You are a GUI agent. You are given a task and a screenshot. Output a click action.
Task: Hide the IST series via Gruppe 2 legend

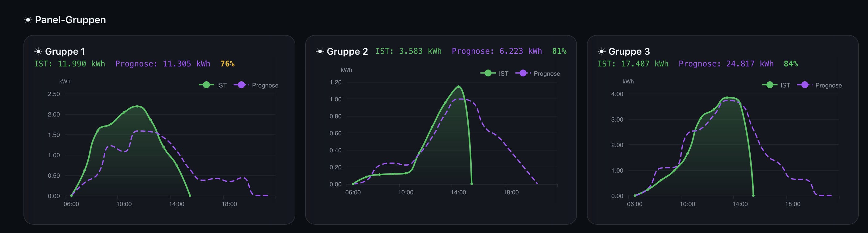click(x=494, y=74)
